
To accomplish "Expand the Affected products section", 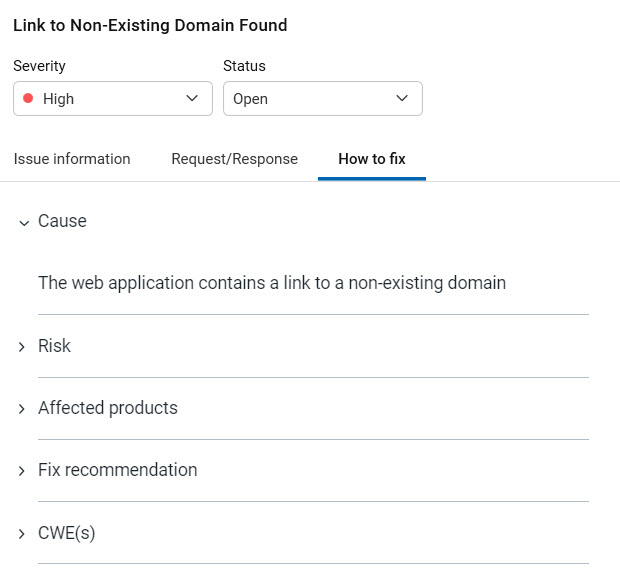I will pyautogui.click(x=108, y=408).
